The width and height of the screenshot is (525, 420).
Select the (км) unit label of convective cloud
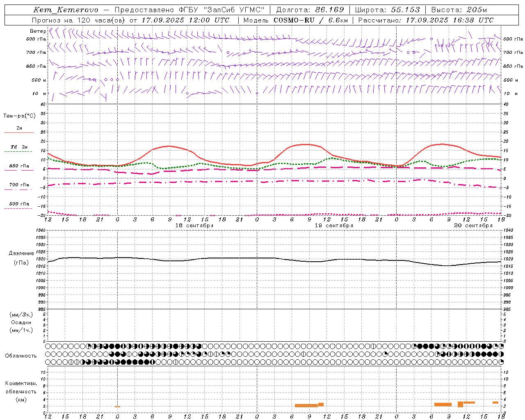tap(21, 399)
